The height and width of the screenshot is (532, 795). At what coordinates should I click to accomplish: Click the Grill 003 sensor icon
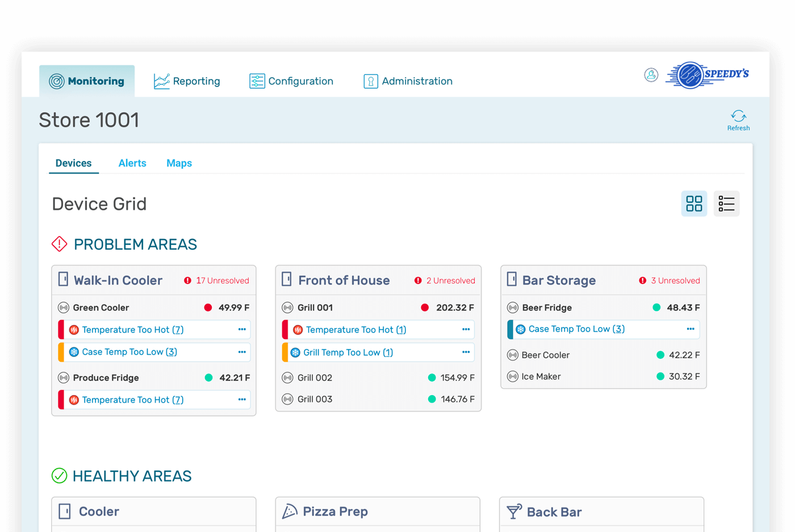point(288,400)
